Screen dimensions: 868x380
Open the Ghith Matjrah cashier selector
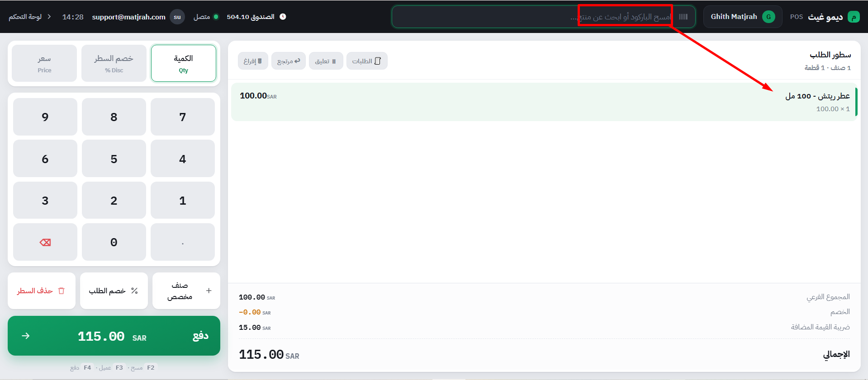(743, 17)
